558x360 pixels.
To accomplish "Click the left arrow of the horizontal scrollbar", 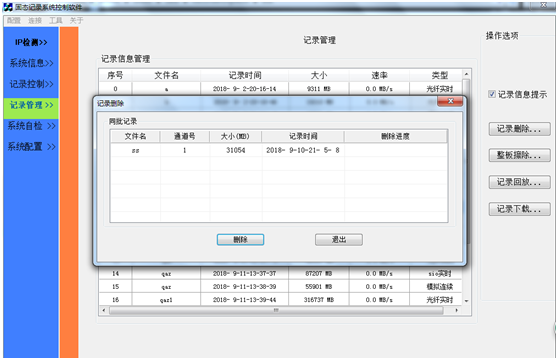I will click(x=104, y=311).
